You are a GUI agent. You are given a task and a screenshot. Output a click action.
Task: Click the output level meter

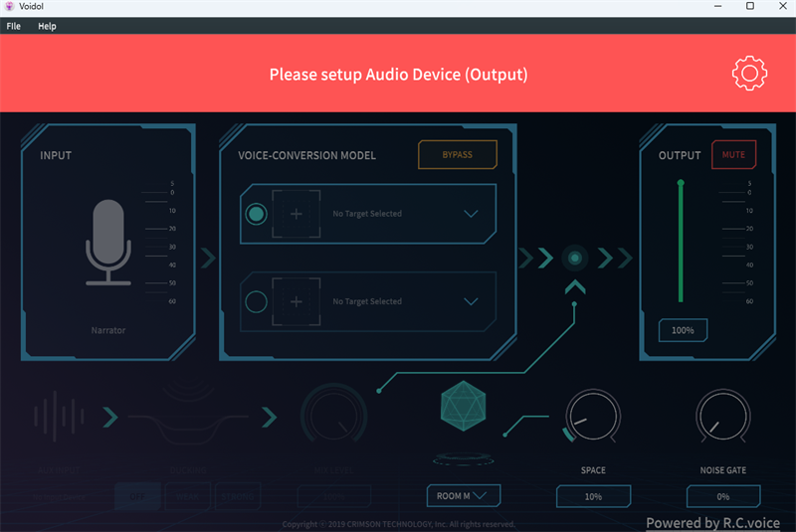click(x=736, y=243)
